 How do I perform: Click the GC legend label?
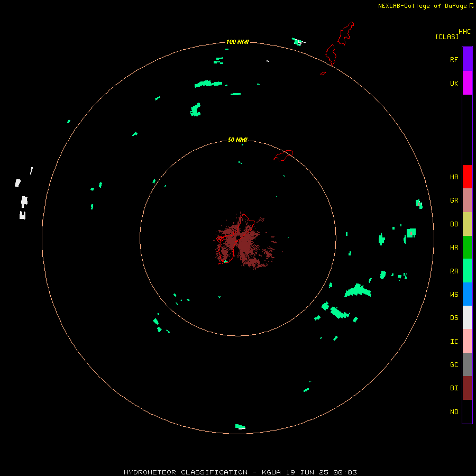point(454,364)
